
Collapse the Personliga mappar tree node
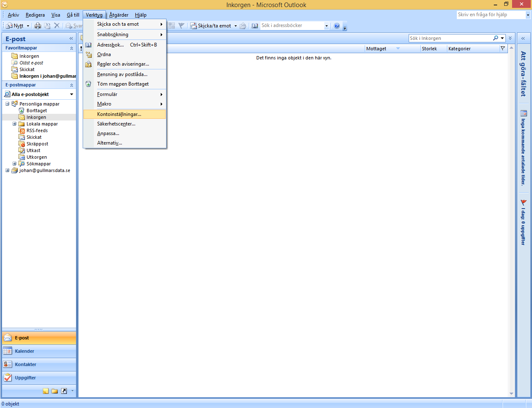[x=7, y=104]
